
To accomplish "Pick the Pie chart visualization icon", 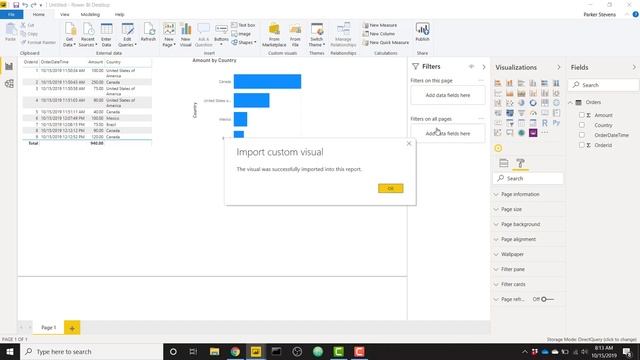I will click(x=521, y=103).
